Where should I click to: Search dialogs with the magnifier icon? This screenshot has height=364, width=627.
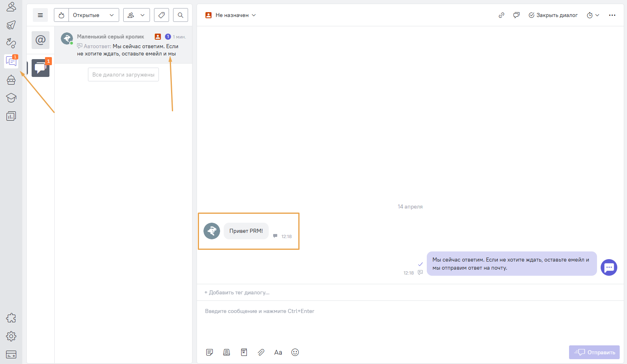[x=180, y=15]
